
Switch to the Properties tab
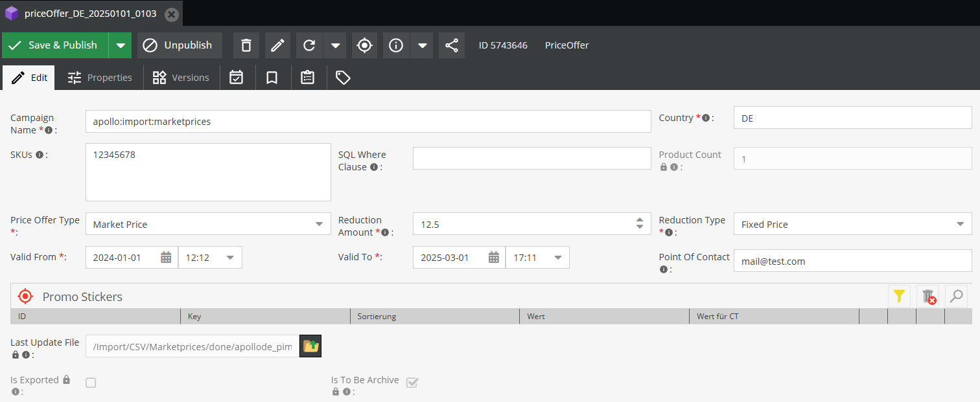click(100, 78)
